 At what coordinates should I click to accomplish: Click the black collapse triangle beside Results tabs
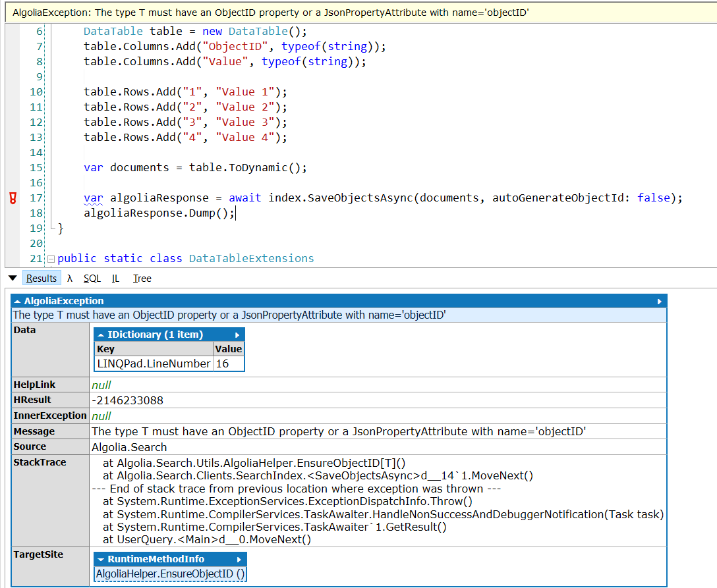[13, 278]
